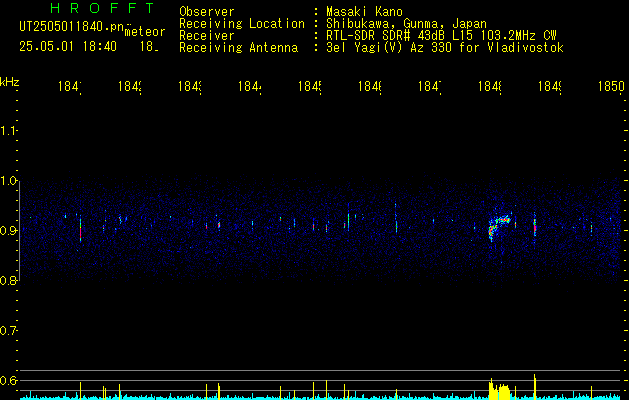Select location Shibukawa, Gunma, Japan
The width and height of the screenshot is (629, 400).
(406, 24)
